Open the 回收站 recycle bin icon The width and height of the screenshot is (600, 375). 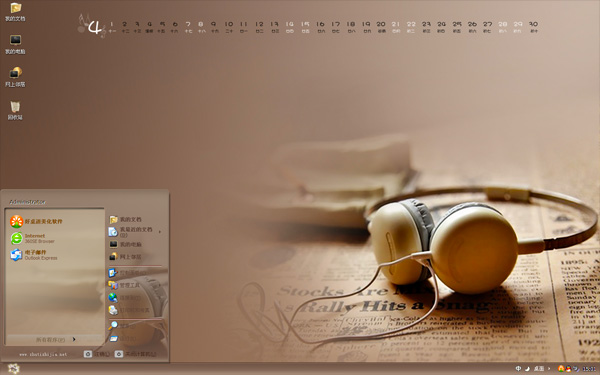pos(15,111)
